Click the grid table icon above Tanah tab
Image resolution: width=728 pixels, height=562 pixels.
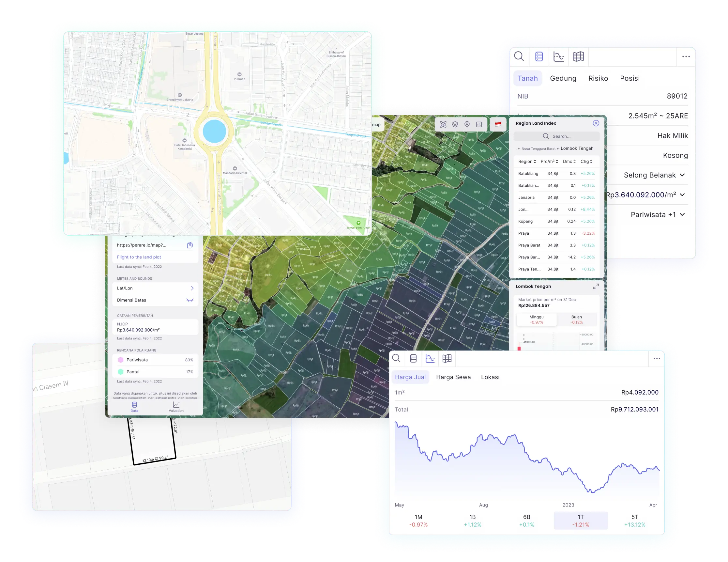click(x=578, y=56)
